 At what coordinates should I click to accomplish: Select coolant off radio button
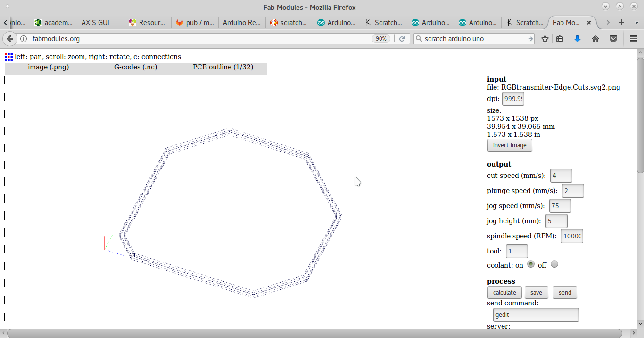pyautogui.click(x=554, y=264)
